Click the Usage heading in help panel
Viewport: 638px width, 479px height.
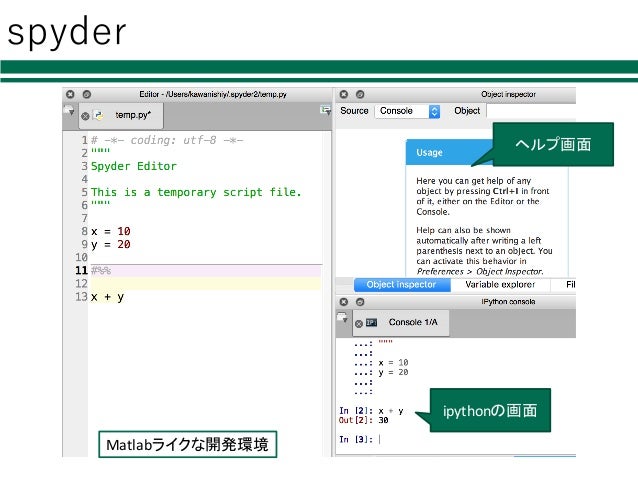click(x=429, y=153)
